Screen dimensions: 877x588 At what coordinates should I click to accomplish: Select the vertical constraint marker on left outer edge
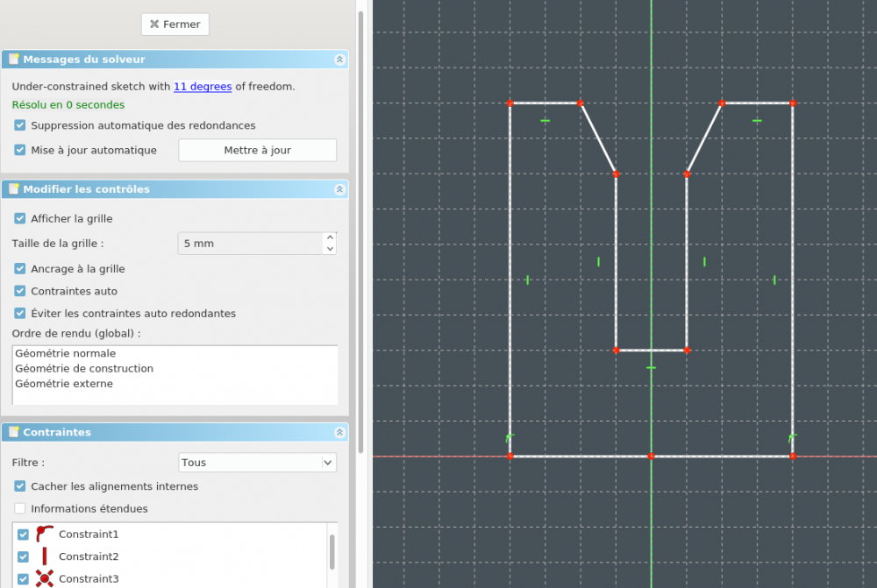(x=527, y=280)
